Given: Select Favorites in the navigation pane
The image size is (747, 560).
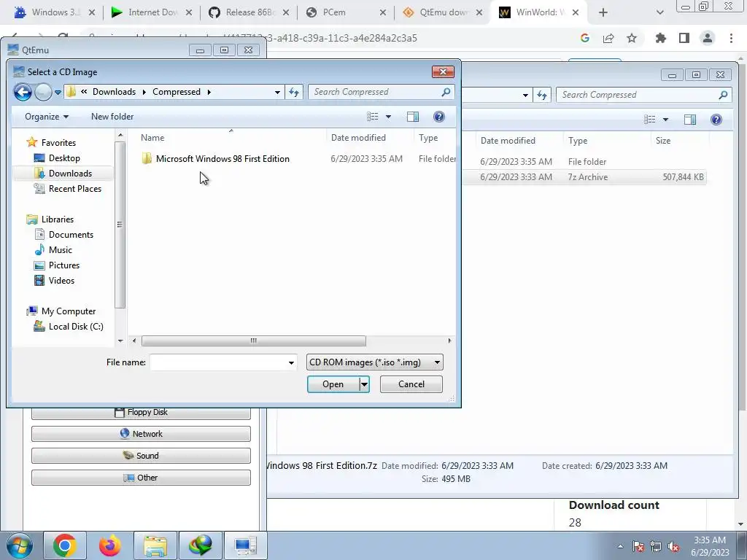Looking at the screenshot, I should pos(58,142).
